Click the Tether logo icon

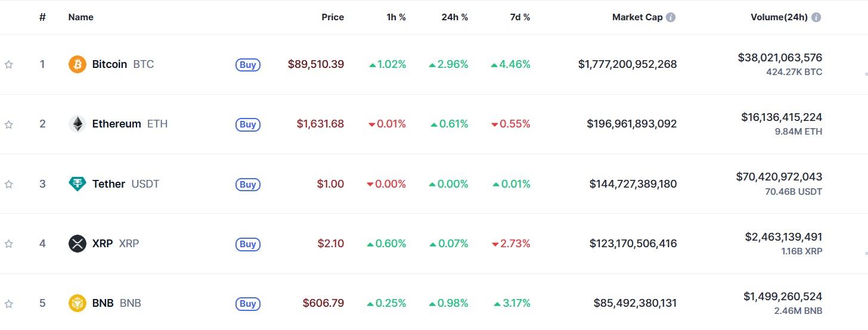77,184
